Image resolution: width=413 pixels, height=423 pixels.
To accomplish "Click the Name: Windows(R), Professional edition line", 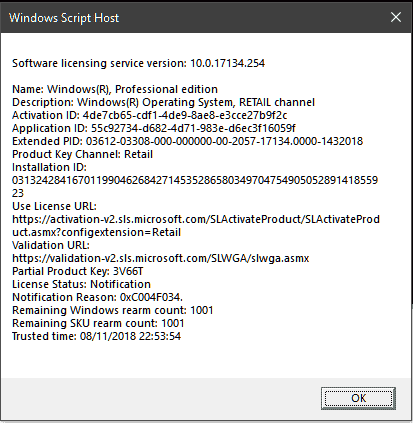I will (115, 89).
